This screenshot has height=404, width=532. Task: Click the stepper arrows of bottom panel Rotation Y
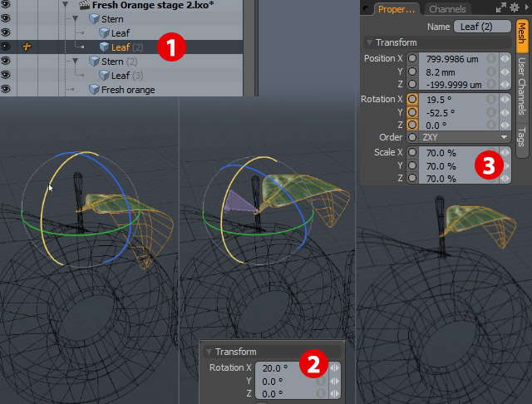click(334, 382)
